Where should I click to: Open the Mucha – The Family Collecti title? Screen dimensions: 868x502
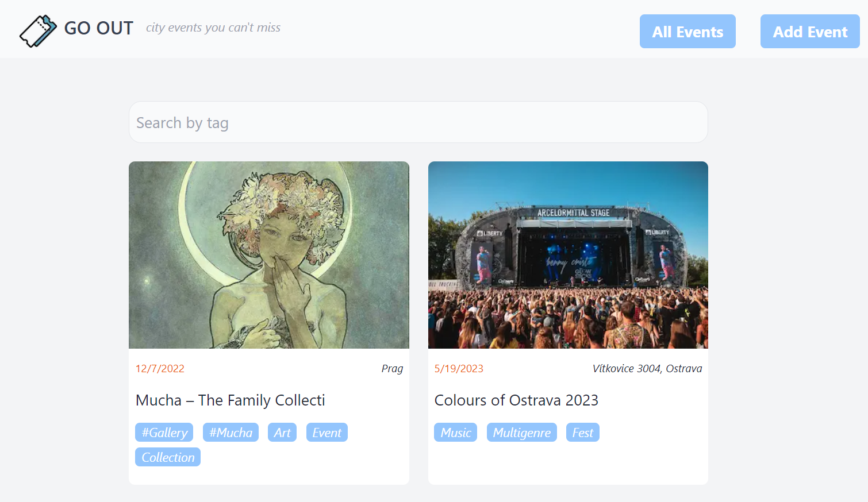(230, 400)
